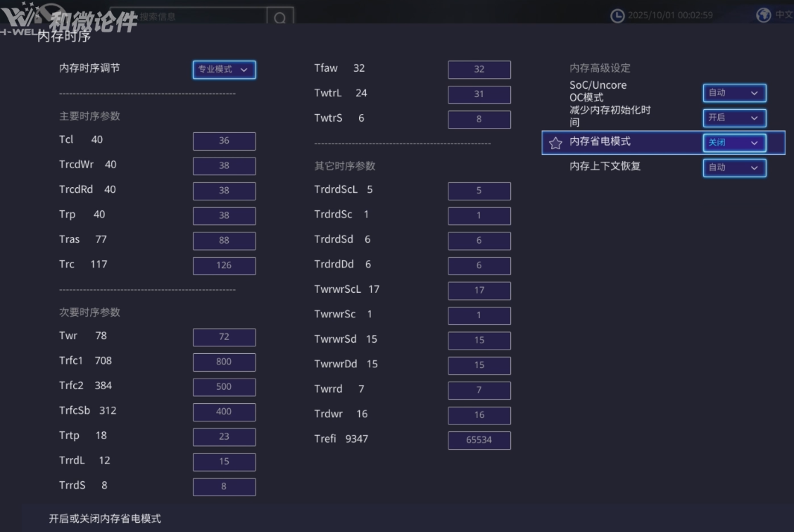
Task: Click the TwrwrDd value field
Action: 479,365
